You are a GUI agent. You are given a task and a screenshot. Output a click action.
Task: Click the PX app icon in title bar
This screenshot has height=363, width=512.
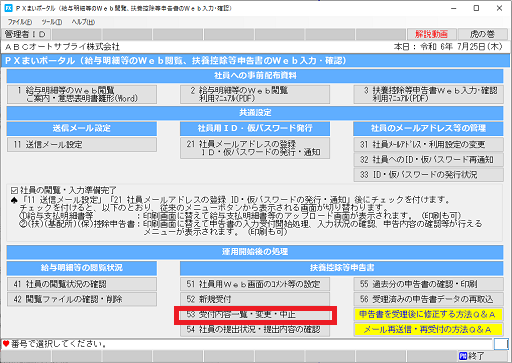[x=8, y=8]
